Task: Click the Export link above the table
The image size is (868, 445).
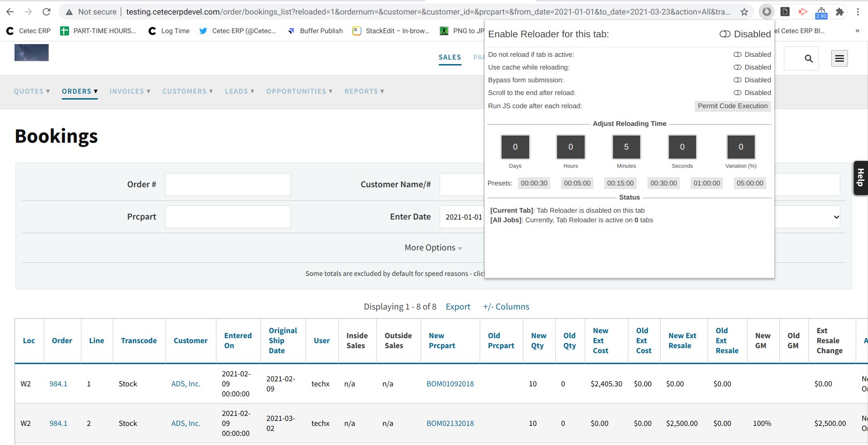Action: (x=458, y=306)
